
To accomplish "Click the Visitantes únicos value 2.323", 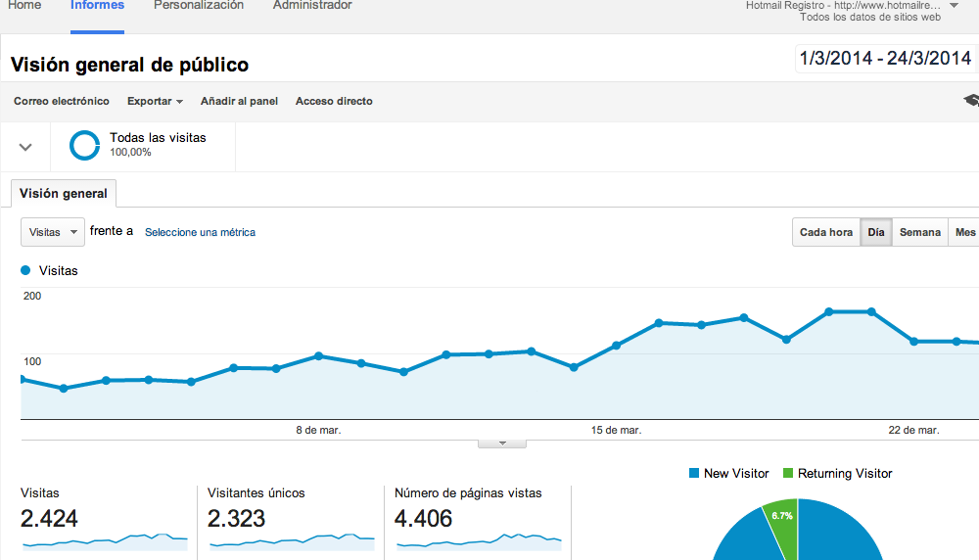I will [237, 519].
